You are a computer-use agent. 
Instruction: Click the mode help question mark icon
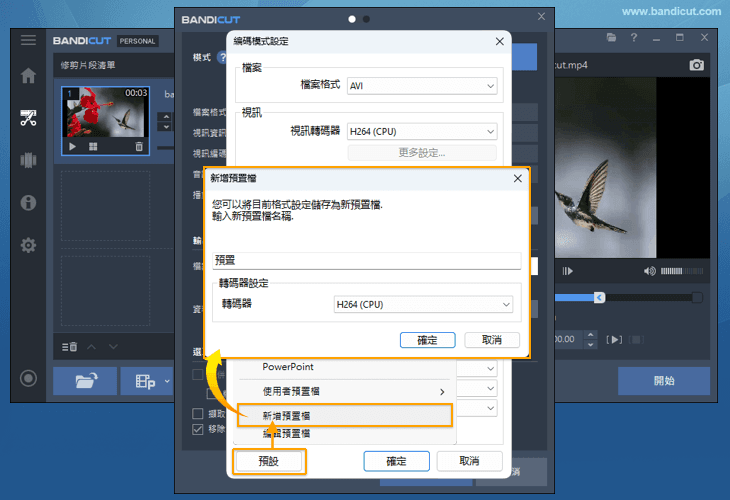[223, 58]
